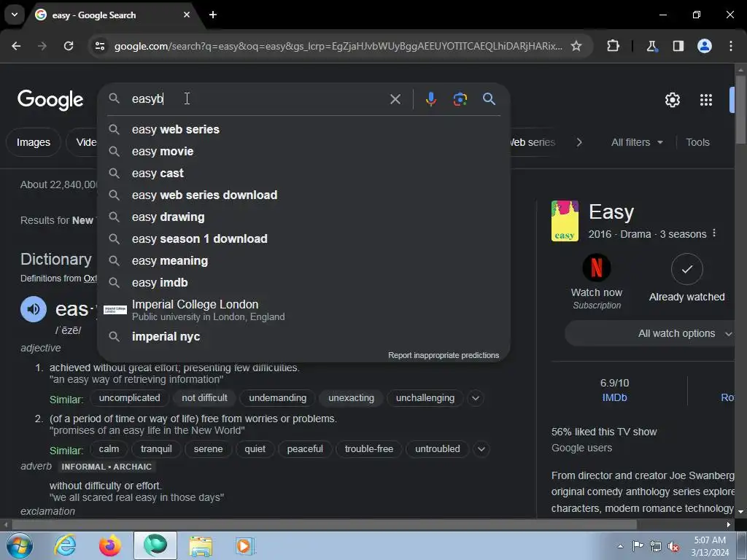Open Google quick settings gear

(x=672, y=100)
